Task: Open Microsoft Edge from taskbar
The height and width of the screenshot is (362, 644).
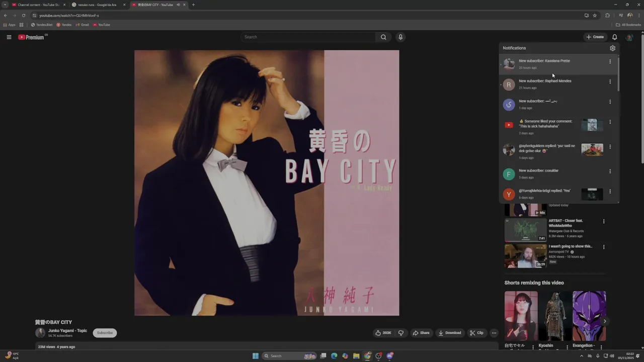Action: [x=334, y=356]
